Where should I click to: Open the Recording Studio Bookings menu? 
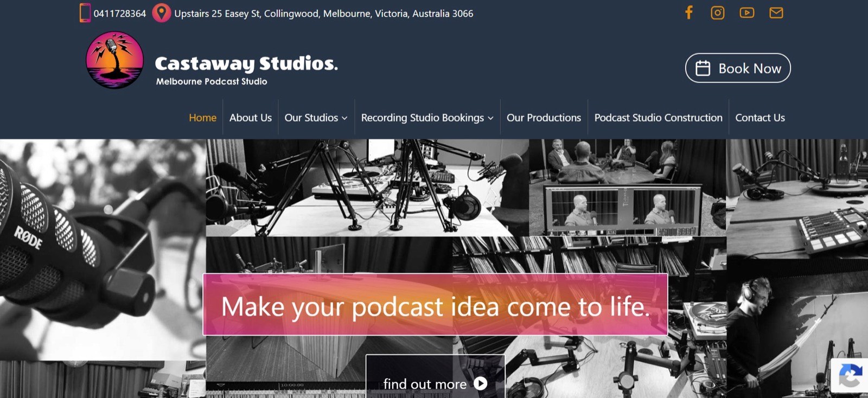coord(427,118)
